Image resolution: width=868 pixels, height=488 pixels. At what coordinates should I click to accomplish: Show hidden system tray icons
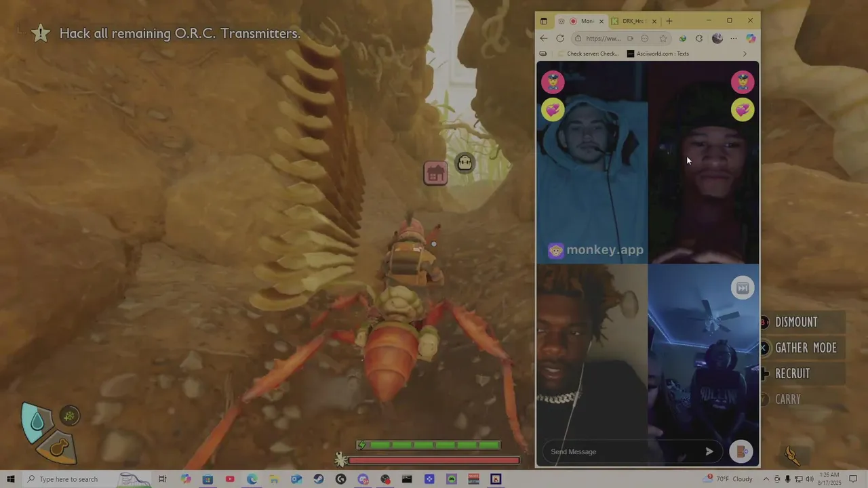click(766, 479)
